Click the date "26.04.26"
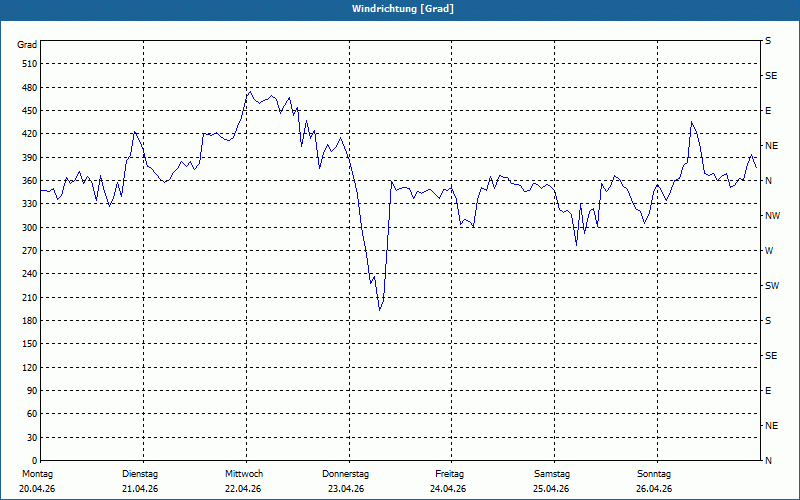 (654, 489)
